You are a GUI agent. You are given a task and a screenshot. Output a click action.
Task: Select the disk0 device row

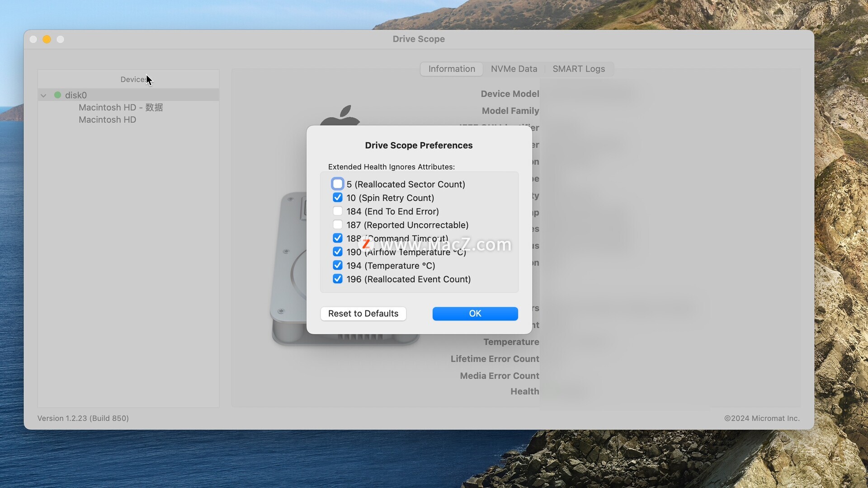tap(76, 95)
